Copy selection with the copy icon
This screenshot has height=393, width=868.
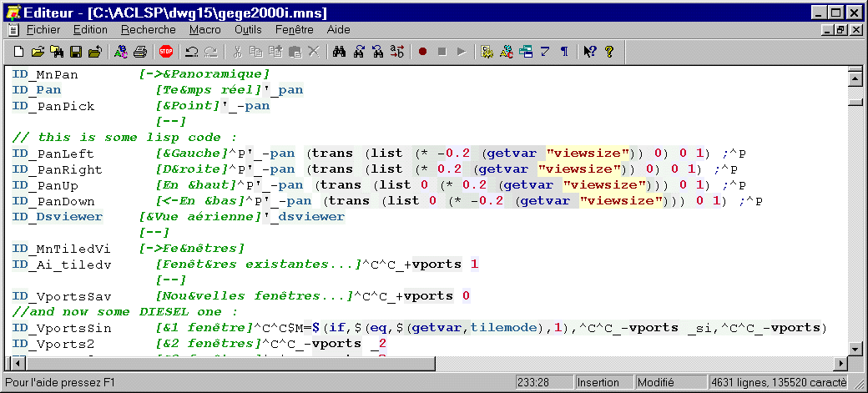point(255,52)
